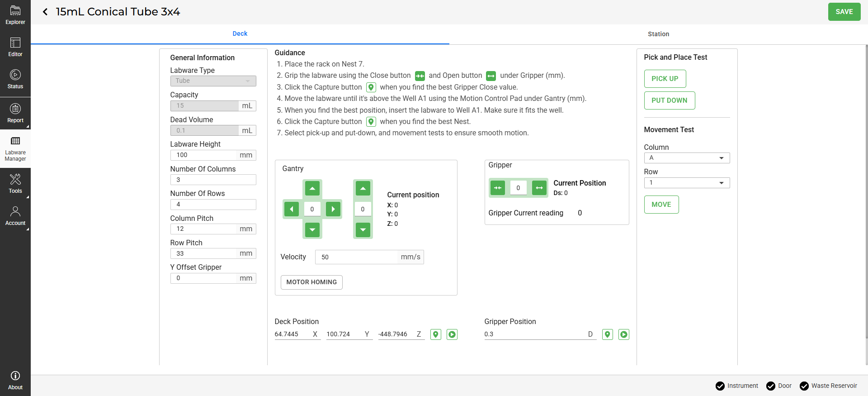Run move to Deck Position
This screenshot has height=396, width=868.
coord(452,334)
